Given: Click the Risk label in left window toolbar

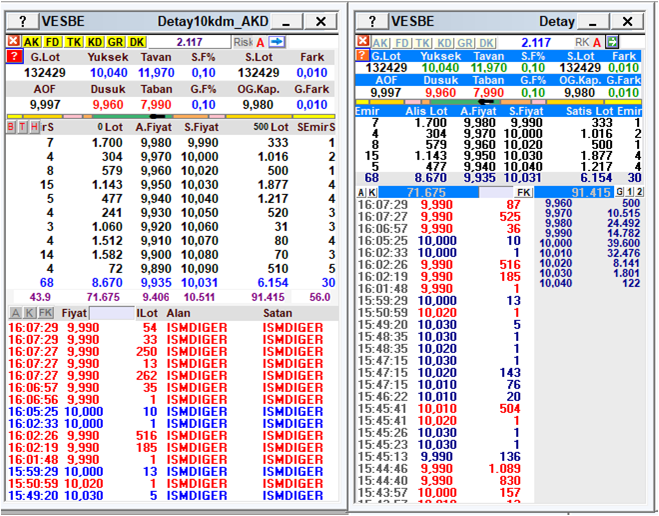Looking at the screenshot, I should pyautogui.click(x=243, y=42).
